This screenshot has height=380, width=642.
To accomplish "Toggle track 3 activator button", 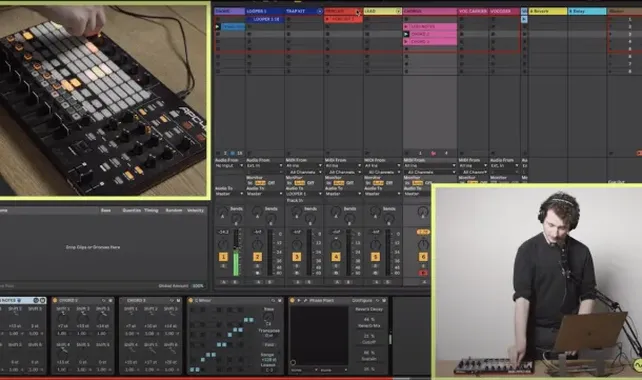I will pyautogui.click(x=296, y=257).
